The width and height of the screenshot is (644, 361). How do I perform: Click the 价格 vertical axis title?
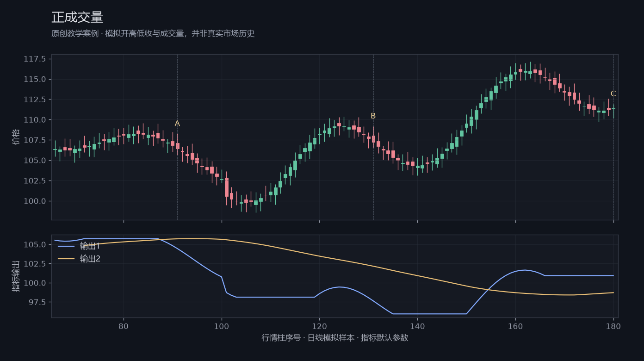(16, 137)
